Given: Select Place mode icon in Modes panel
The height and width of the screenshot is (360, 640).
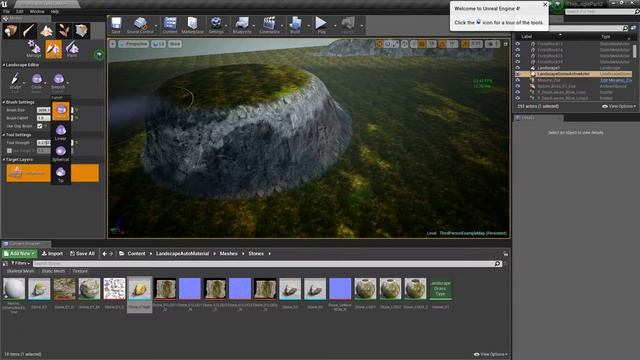Looking at the screenshot, I should [x=11, y=31].
